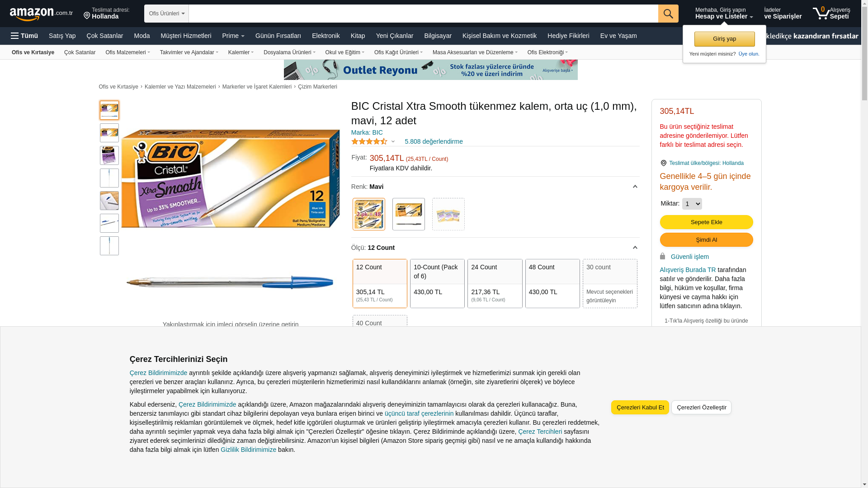The image size is (868, 488).
Task: Select the 24 Count size option
Action: click(495, 283)
